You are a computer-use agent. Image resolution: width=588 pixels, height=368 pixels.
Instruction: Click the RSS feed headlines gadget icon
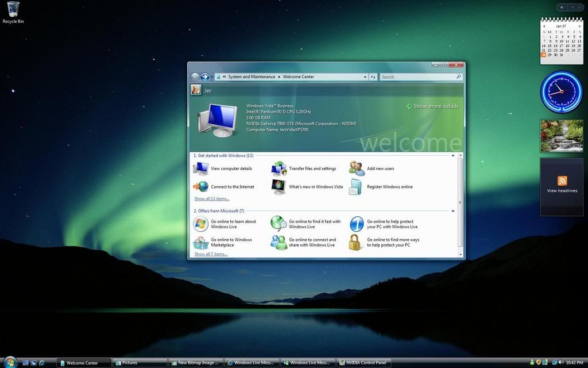(562, 181)
